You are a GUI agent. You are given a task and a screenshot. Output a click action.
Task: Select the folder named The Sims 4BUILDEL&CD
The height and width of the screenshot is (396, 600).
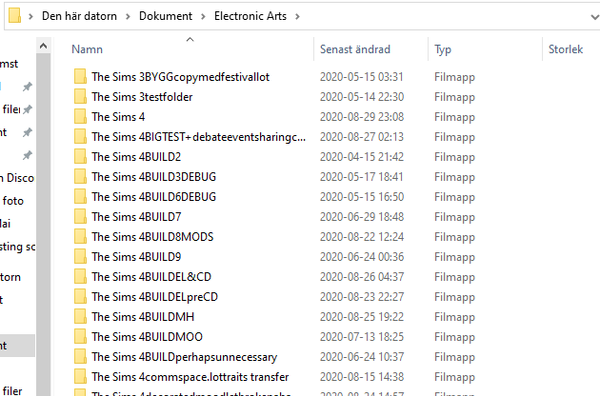(152, 277)
